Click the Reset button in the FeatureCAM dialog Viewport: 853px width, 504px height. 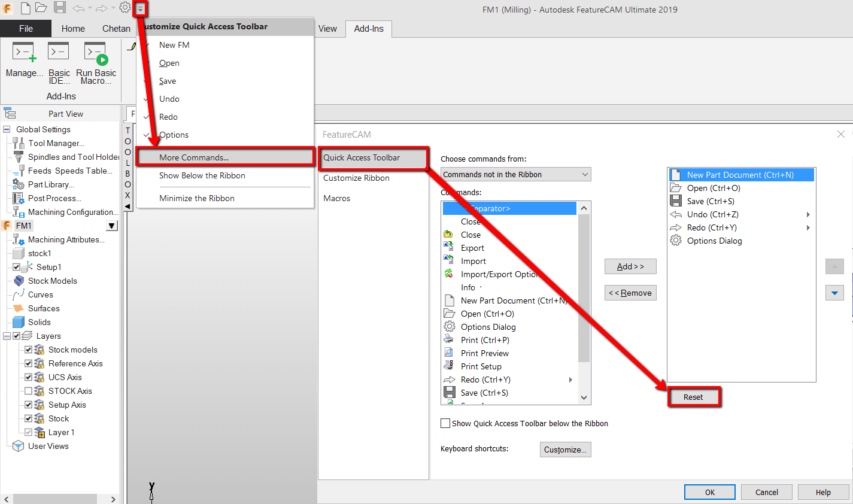(693, 397)
